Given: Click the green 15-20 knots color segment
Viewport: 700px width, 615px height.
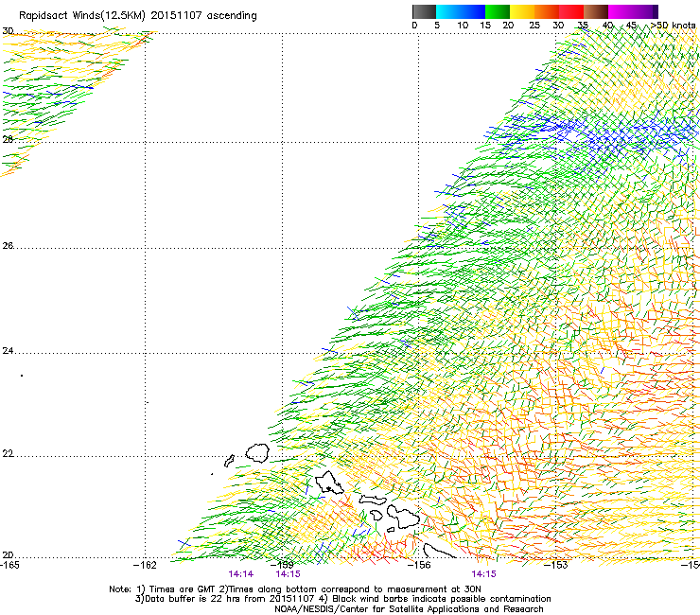Looking at the screenshot, I should click(x=498, y=11).
